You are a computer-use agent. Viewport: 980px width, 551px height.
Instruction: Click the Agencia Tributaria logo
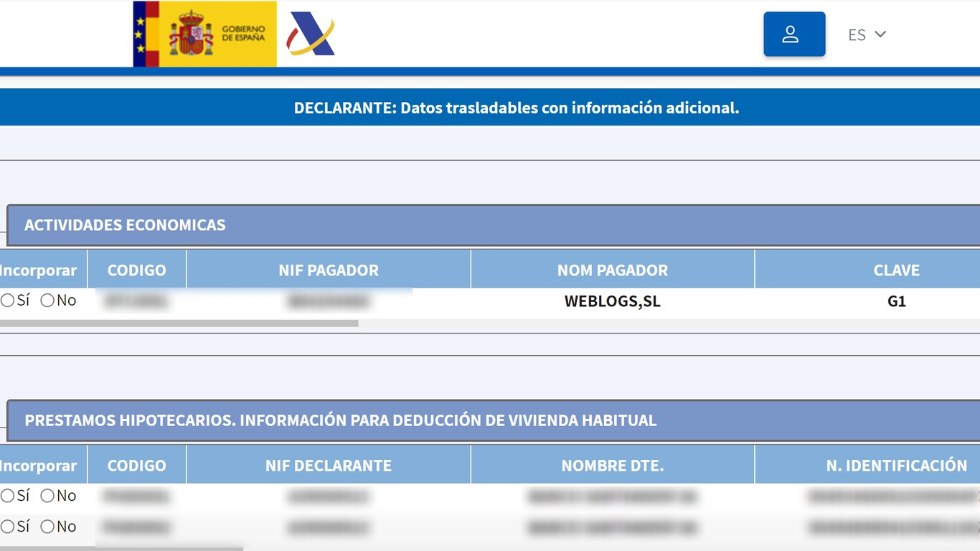310,34
